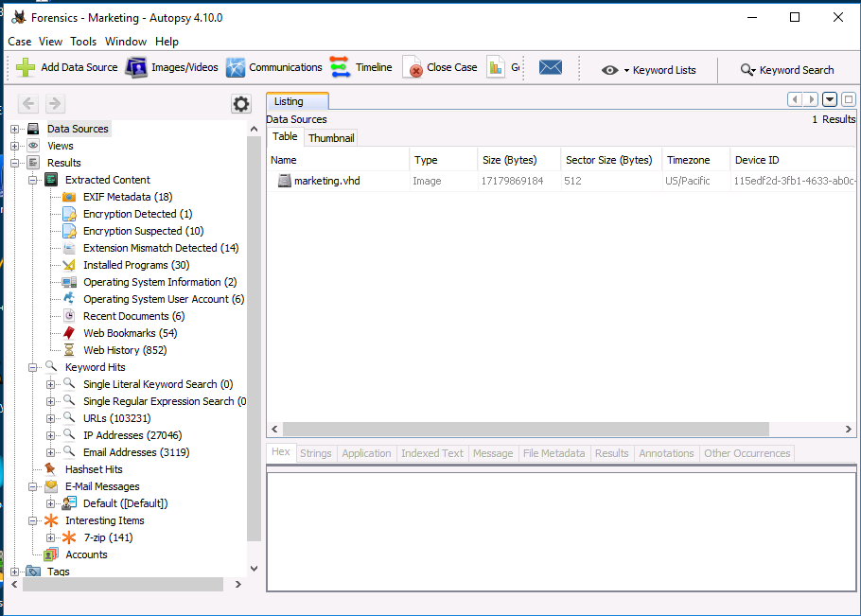Click the marketing.vhd disk image icon
This screenshot has height=616, width=861.
click(x=285, y=181)
